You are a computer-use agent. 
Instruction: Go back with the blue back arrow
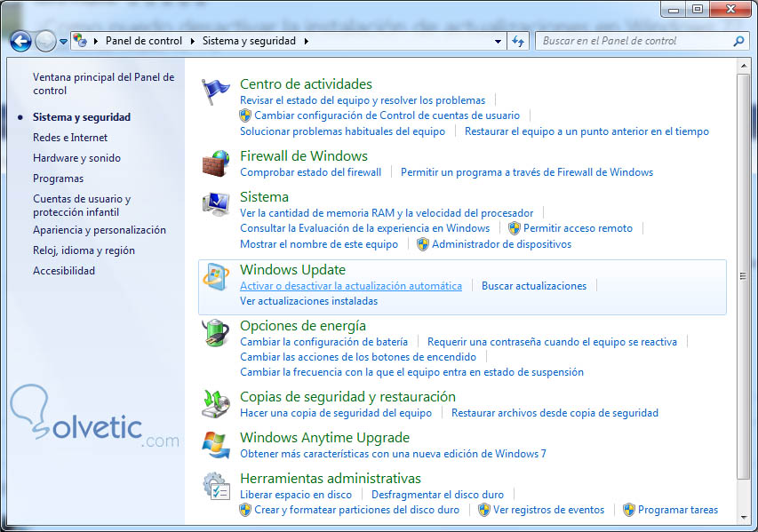point(20,42)
